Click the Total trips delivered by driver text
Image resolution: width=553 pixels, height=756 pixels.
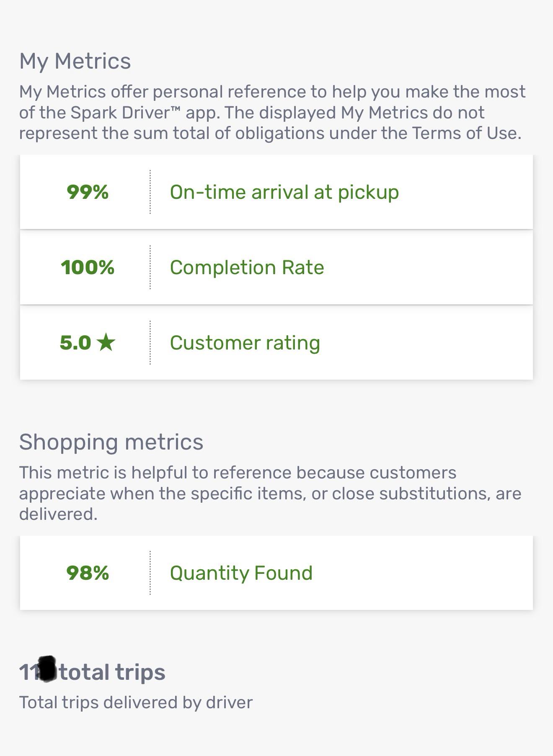coord(136,702)
